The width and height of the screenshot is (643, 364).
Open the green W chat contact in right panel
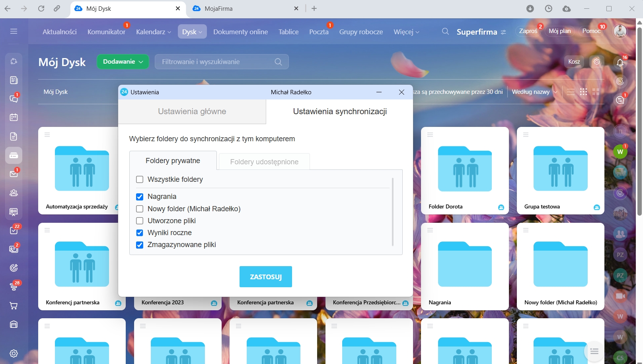pyautogui.click(x=620, y=152)
